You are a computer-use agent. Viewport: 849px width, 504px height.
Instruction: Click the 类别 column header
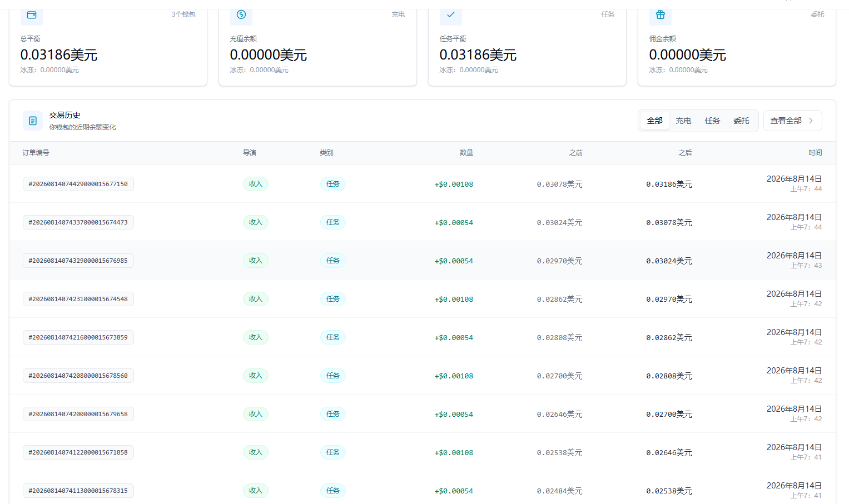pos(327,153)
